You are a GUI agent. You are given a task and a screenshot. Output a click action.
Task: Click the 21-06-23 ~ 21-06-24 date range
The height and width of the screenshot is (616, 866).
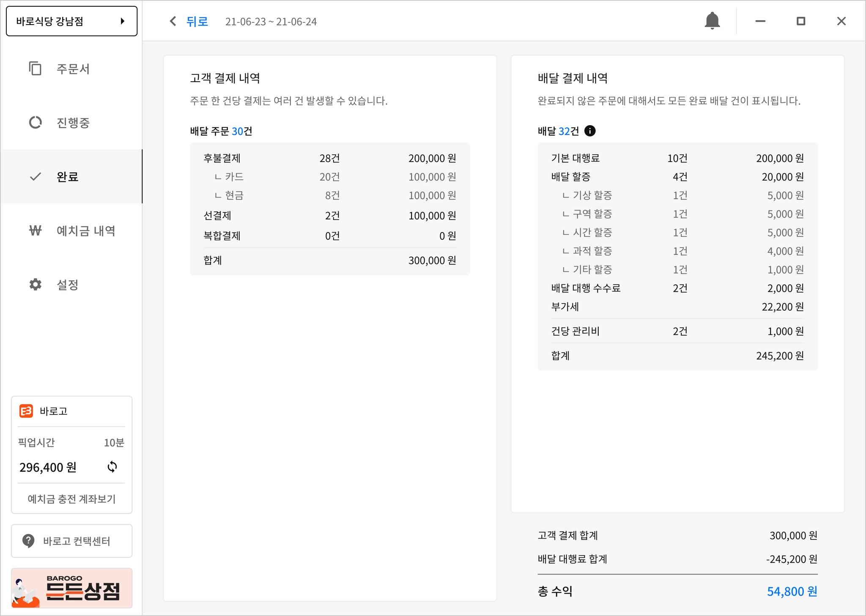(271, 22)
